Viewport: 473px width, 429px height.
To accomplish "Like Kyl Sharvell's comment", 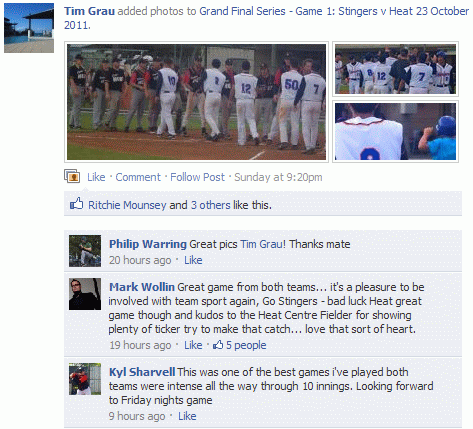I will [187, 416].
